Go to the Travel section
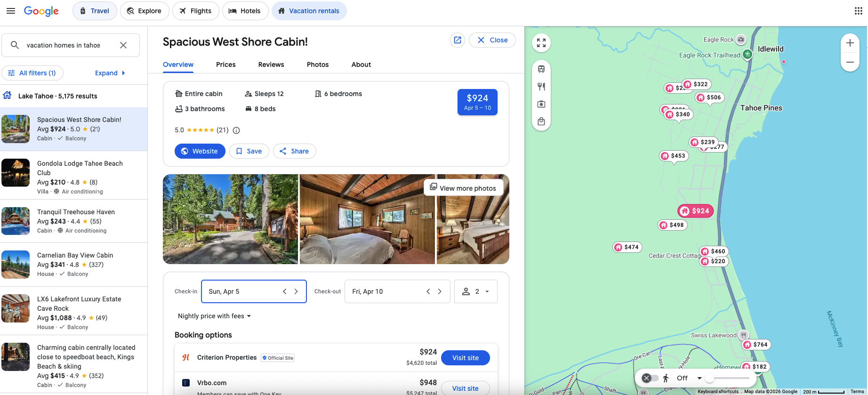This screenshot has height=395, width=868. (95, 11)
